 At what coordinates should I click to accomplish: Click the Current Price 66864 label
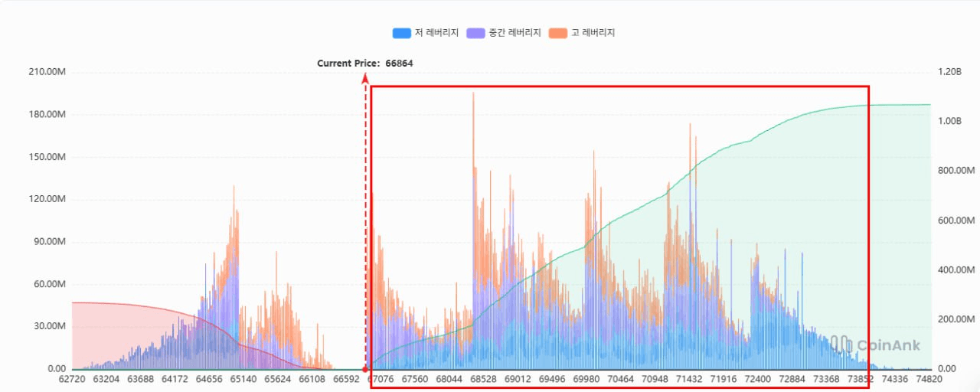point(365,63)
